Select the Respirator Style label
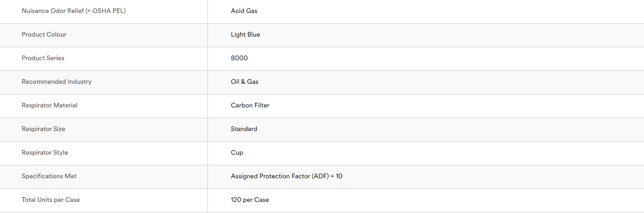Viewport: 644px width, 213px height. click(45, 152)
